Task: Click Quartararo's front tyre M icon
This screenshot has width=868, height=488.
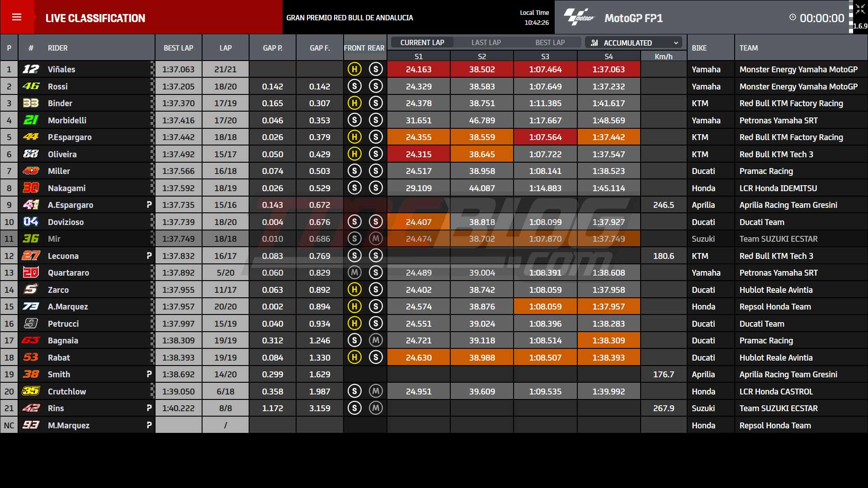Action: click(x=354, y=272)
